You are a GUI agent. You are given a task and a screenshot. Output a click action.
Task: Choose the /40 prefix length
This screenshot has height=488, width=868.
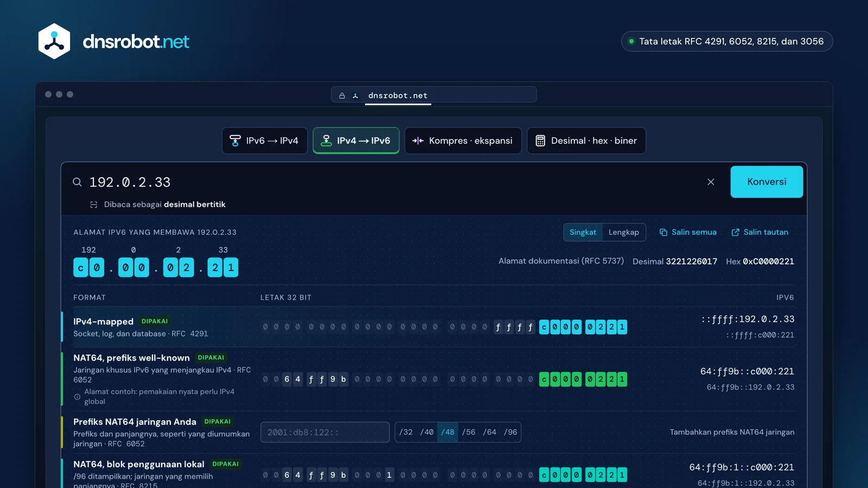[x=427, y=432]
